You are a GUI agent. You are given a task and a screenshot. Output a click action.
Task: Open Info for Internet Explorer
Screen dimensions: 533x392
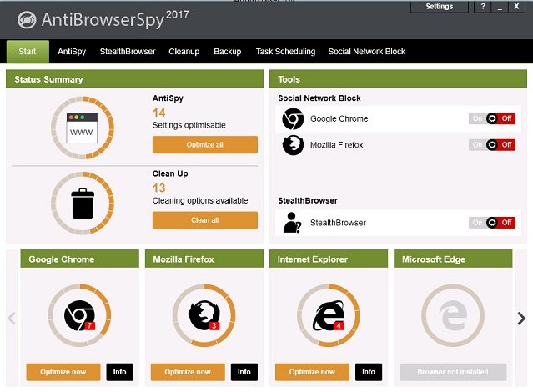click(x=369, y=372)
